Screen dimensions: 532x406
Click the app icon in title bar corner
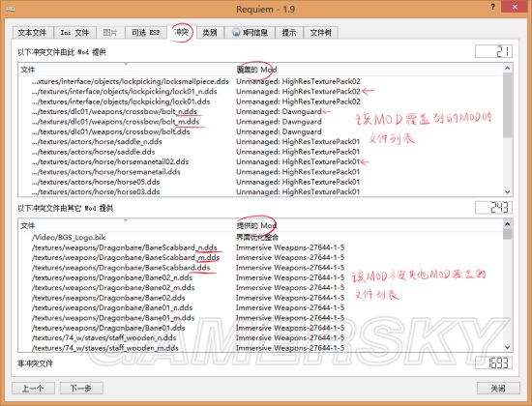[11, 9]
